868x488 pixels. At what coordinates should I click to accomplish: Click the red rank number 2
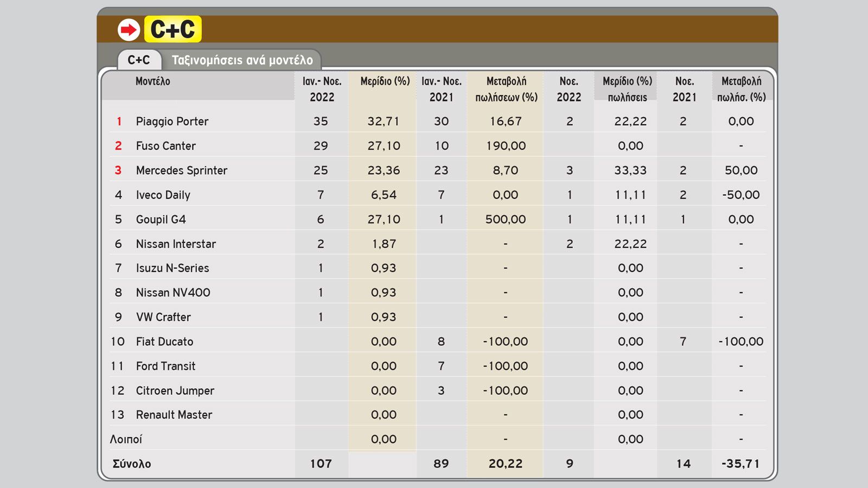118,146
